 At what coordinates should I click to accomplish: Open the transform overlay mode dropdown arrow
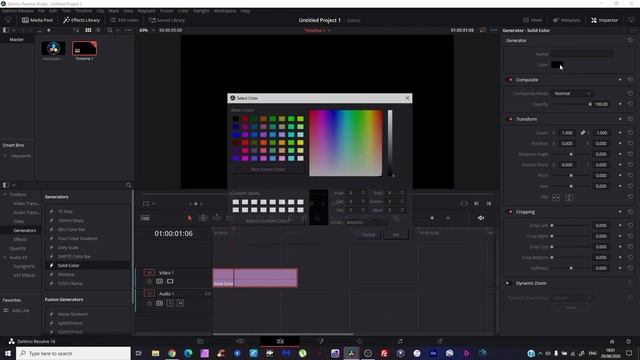click(x=153, y=204)
